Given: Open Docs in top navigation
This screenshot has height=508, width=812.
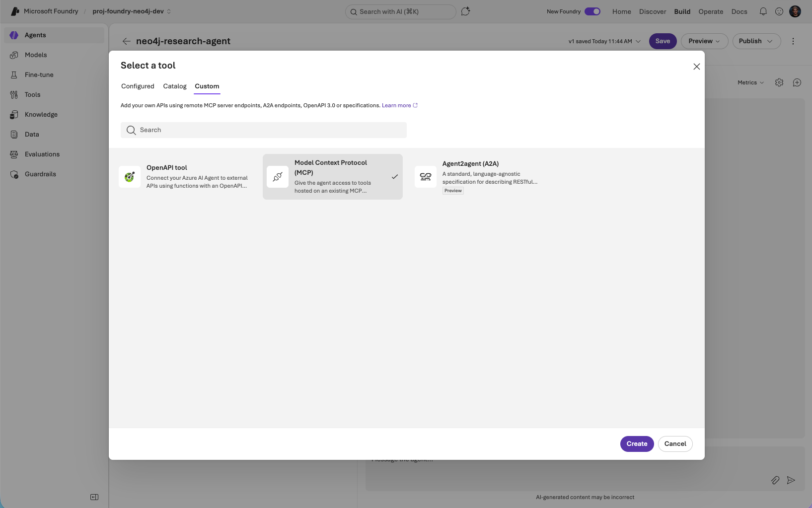Looking at the screenshot, I should tap(739, 11).
